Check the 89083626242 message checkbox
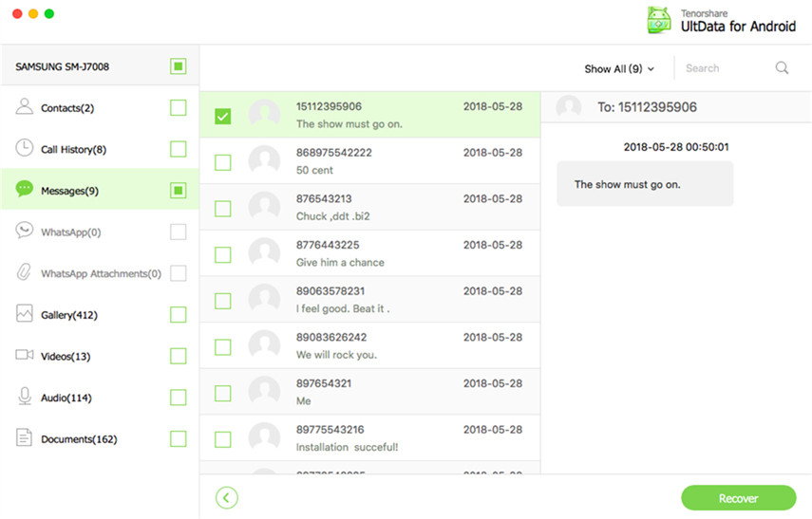The height and width of the screenshot is (519, 812). [222, 346]
